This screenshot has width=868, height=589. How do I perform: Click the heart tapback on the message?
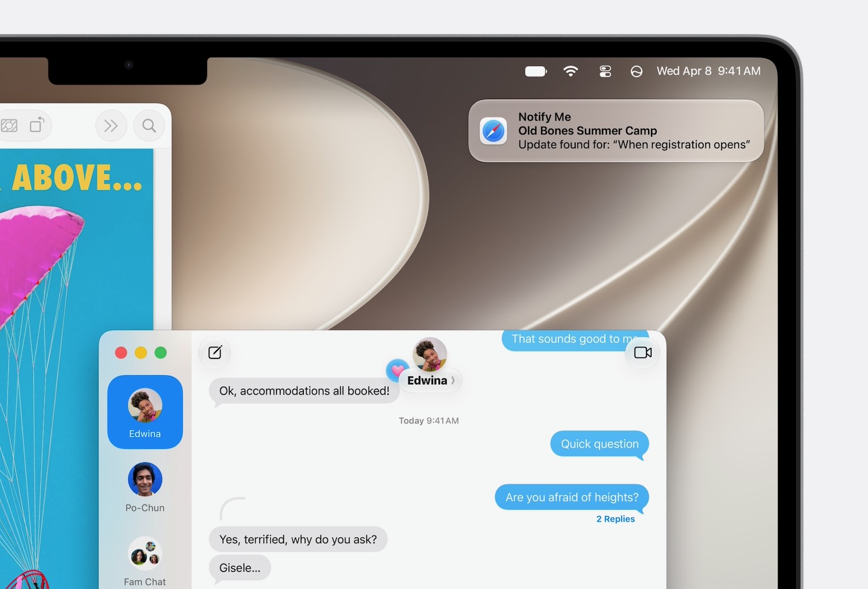(397, 370)
